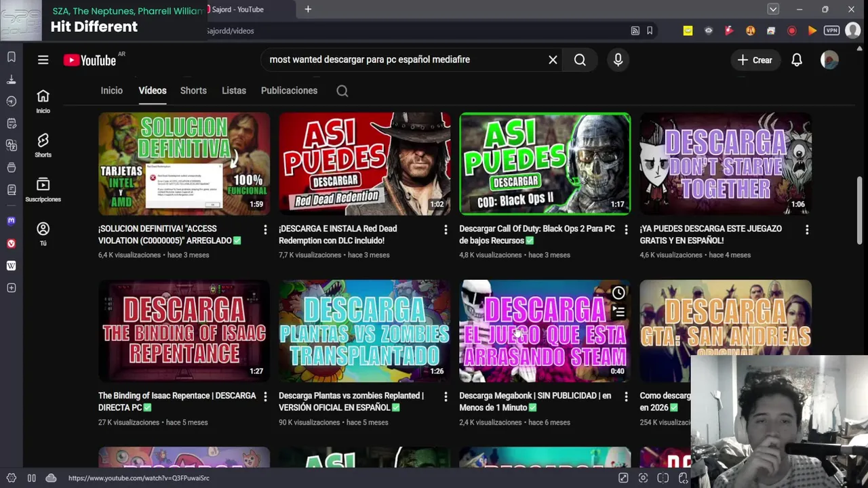Open the Publicaciones channel tab
868x488 pixels.
[289, 91]
